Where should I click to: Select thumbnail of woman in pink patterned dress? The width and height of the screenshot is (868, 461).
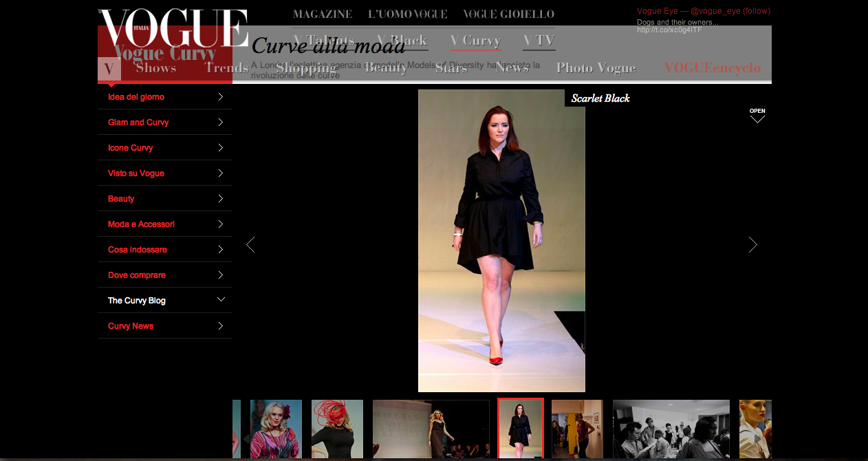click(276, 429)
